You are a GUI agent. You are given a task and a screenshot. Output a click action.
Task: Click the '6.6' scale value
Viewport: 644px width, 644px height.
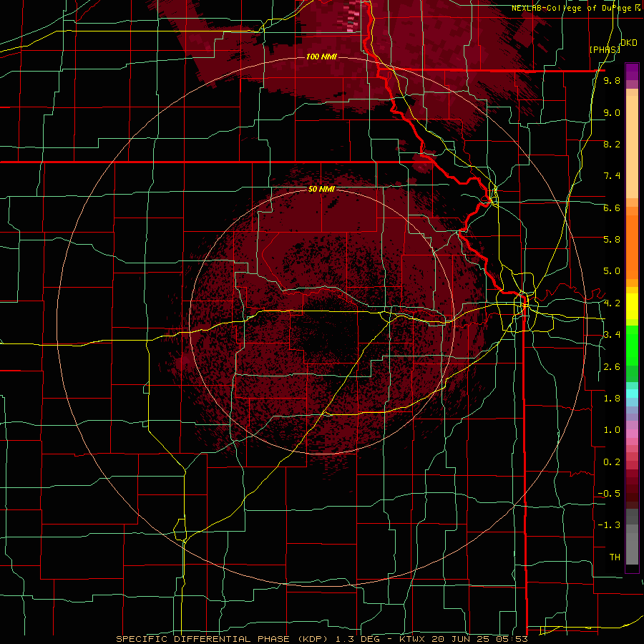[612, 208]
